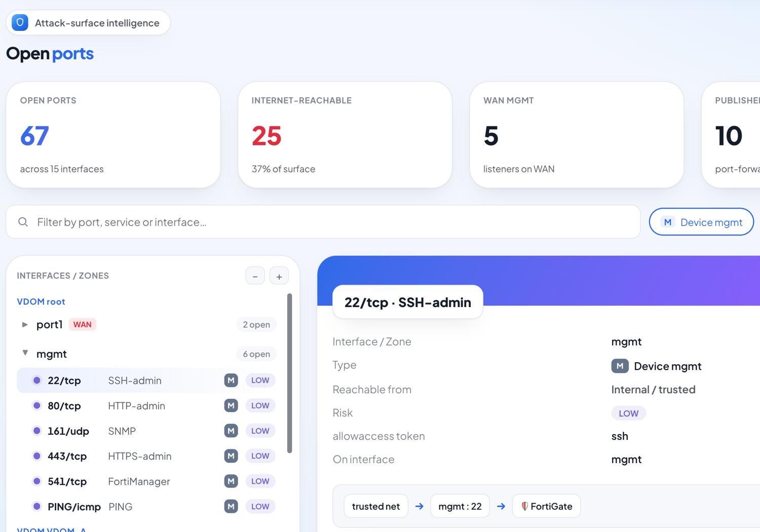Click the purple dot beside 443/tcp
760x532 pixels.
click(36, 456)
